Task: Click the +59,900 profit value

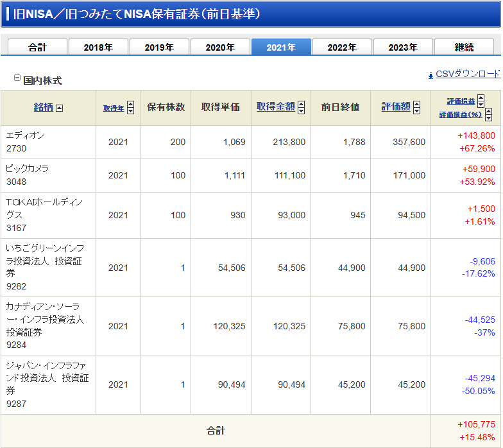Action: [x=479, y=169]
